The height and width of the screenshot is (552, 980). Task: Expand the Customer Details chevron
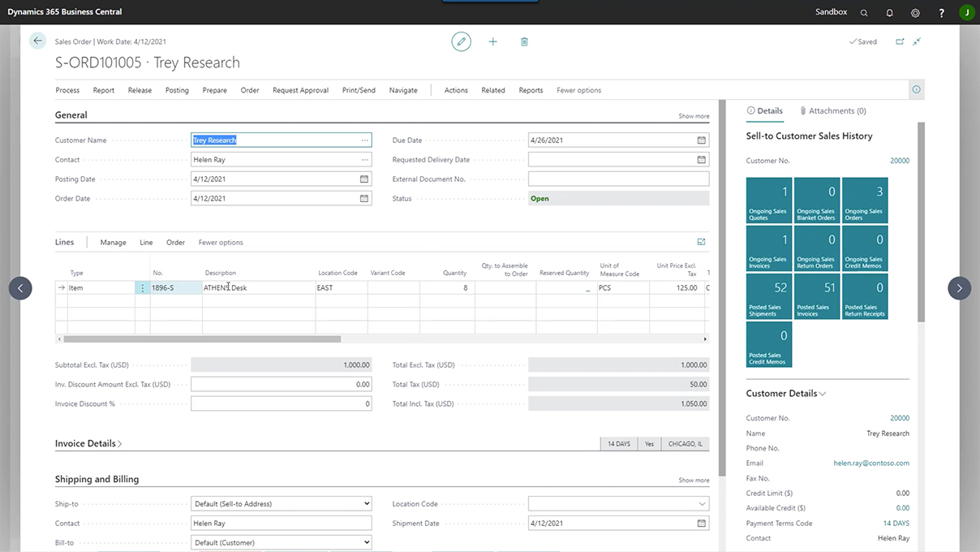[x=823, y=394]
